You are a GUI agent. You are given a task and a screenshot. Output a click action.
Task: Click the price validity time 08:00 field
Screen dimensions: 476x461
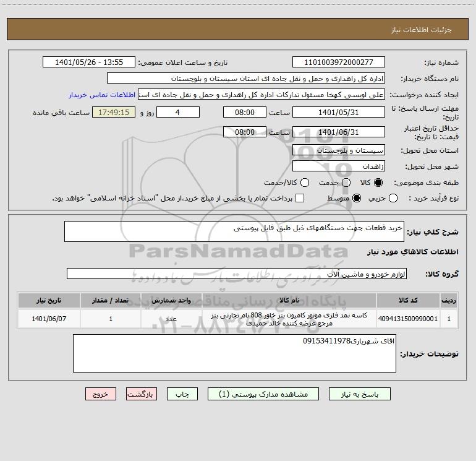tap(245, 132)
